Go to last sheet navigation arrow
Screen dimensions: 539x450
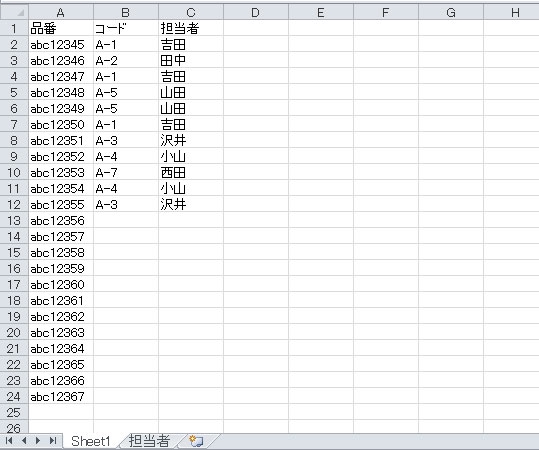coord(53,440)
